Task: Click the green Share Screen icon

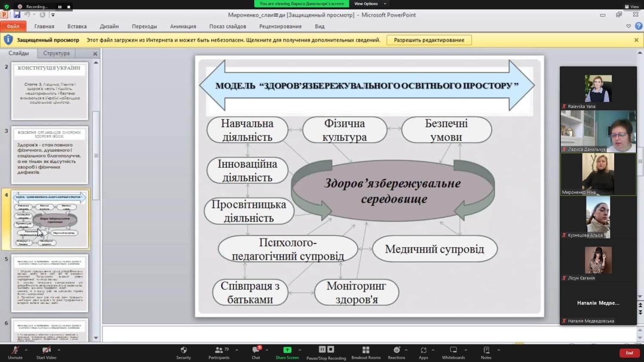Action: coord(287,350)
